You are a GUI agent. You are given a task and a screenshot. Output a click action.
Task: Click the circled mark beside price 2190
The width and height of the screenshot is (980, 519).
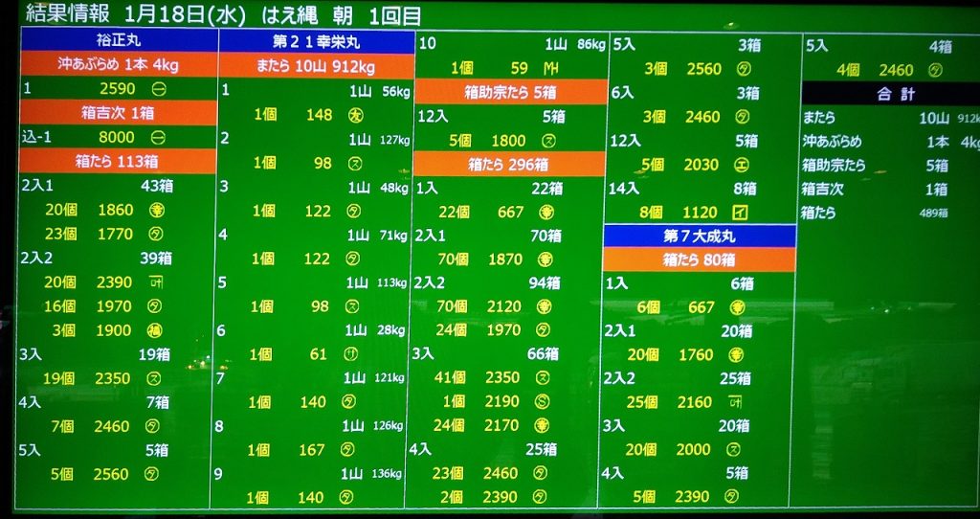(542, 401)
